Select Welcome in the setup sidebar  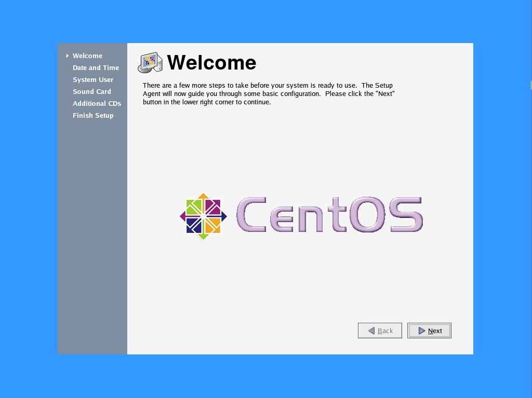click(x=87, y=56)
